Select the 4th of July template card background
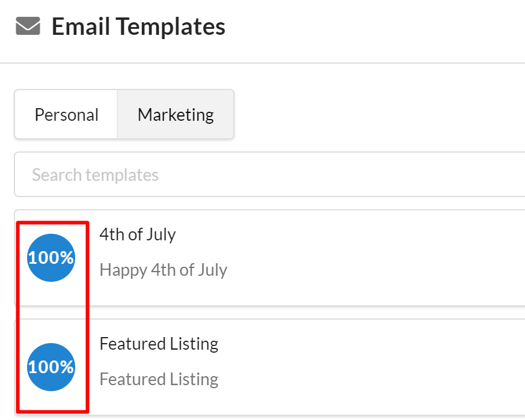The height and width of the screenshot is (420, 525). [x=361, y=258]
